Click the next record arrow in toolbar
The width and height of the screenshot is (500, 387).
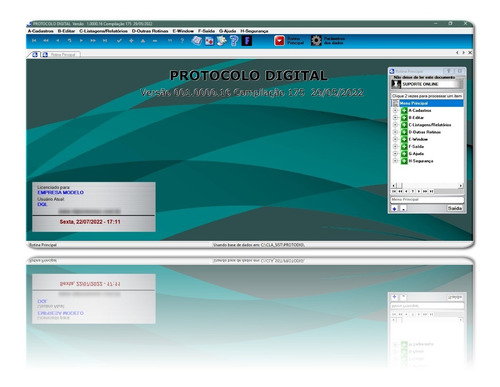81,41
